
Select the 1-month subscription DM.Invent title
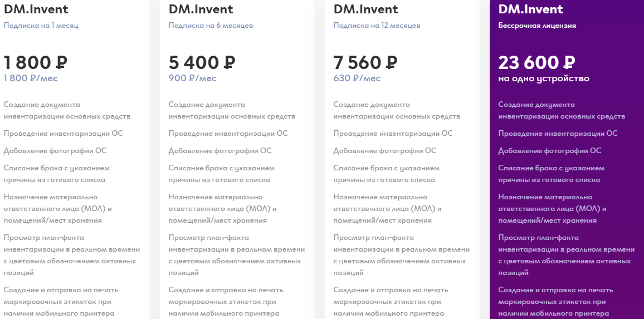point(36,9)
